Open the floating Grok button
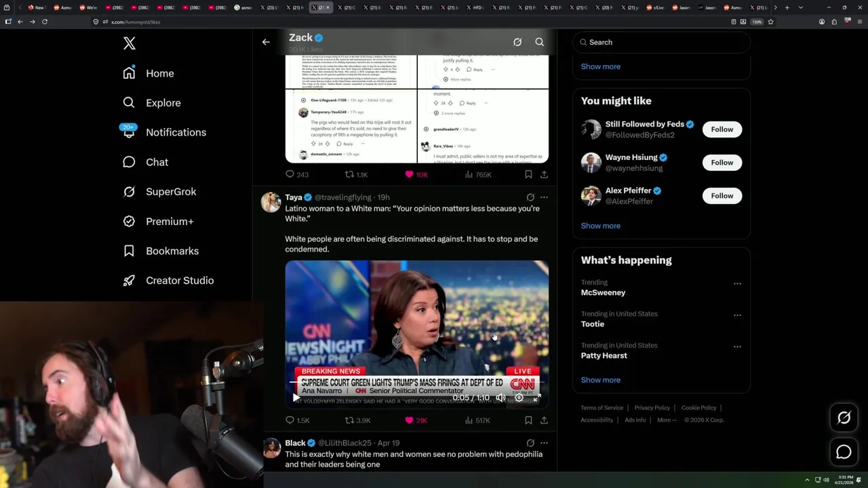The width and height of the screenshot is (868, 488). pos(844,418)
